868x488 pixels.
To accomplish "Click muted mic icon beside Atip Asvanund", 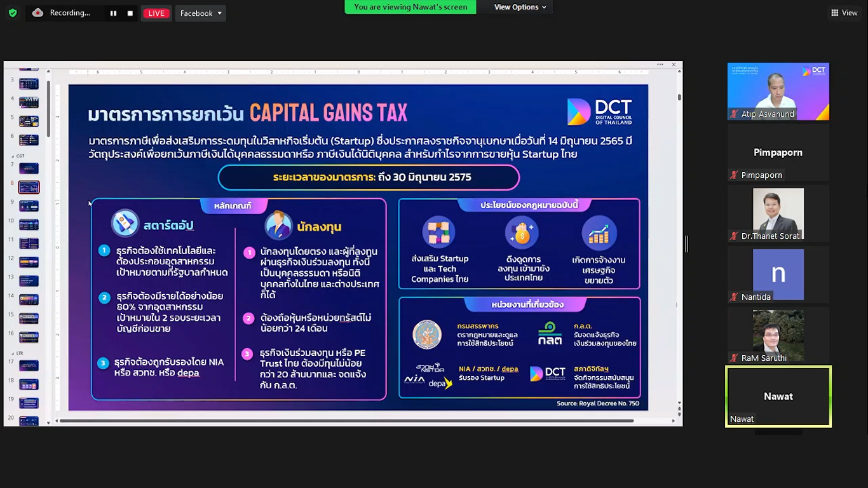I will [734, 114].
